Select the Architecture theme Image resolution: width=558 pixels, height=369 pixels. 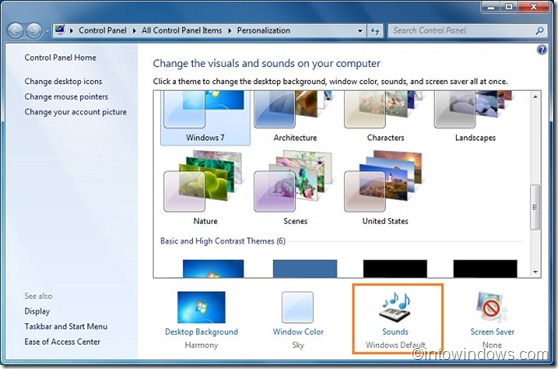295,117
